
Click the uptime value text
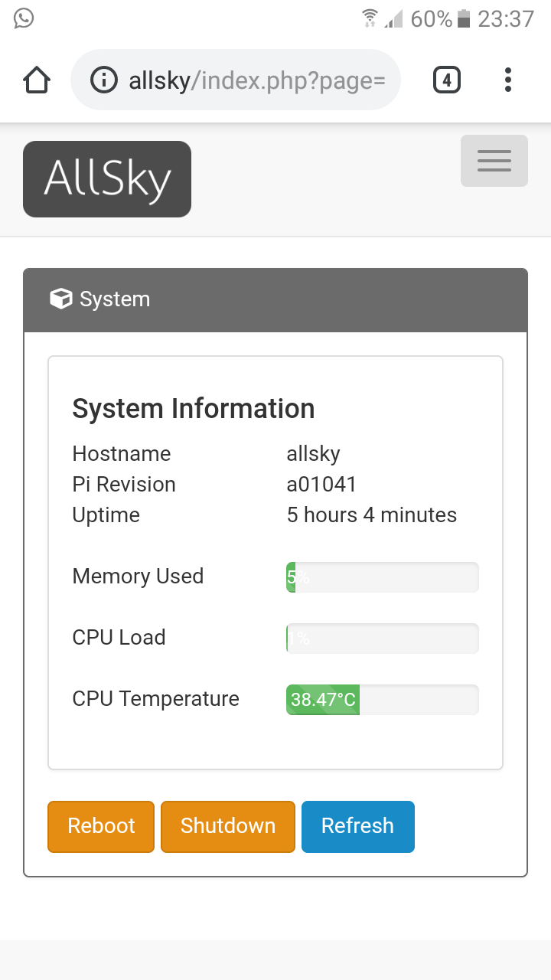(371, 515)
